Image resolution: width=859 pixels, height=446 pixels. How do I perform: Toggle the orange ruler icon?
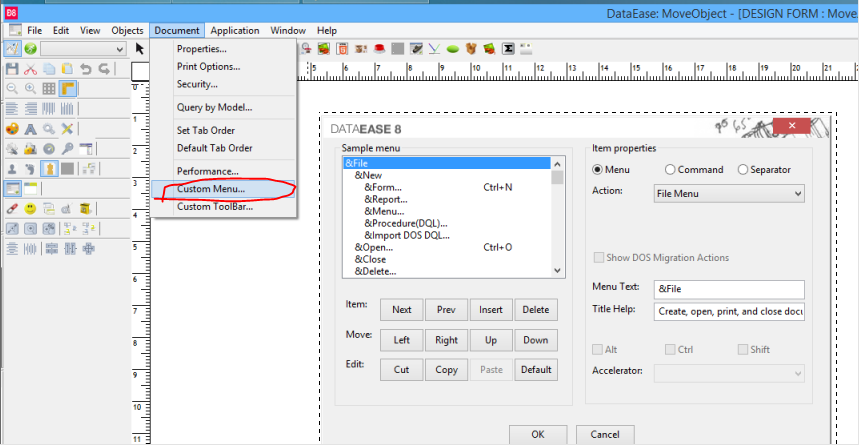click(67, 88)
